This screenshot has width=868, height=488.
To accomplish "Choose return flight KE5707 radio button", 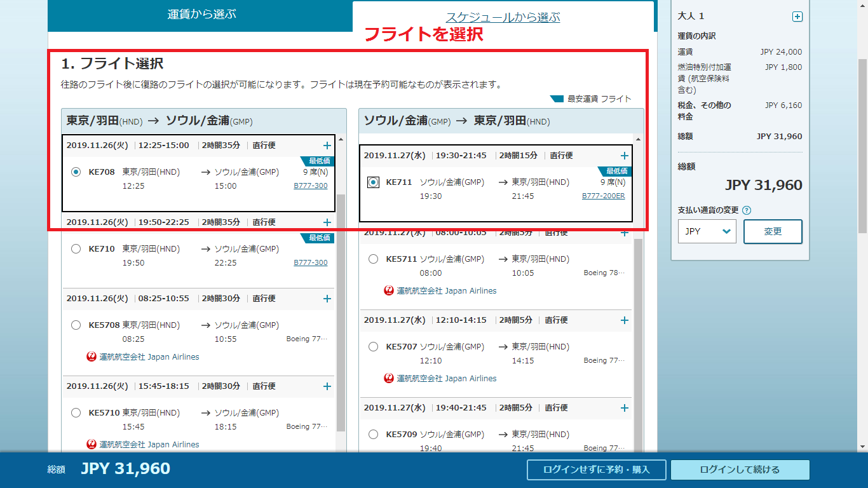I will (x=374, y=347).
